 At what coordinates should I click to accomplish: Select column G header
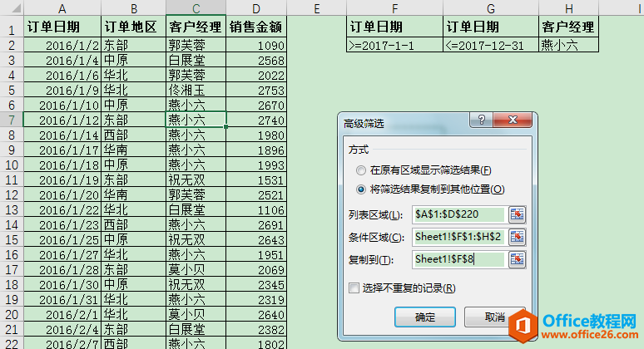click(x=491, y=7)
